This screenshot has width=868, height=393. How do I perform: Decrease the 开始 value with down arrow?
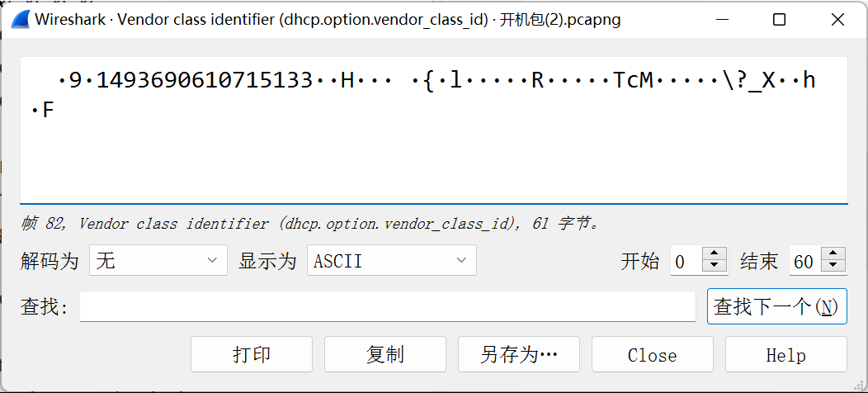[715, 267]
